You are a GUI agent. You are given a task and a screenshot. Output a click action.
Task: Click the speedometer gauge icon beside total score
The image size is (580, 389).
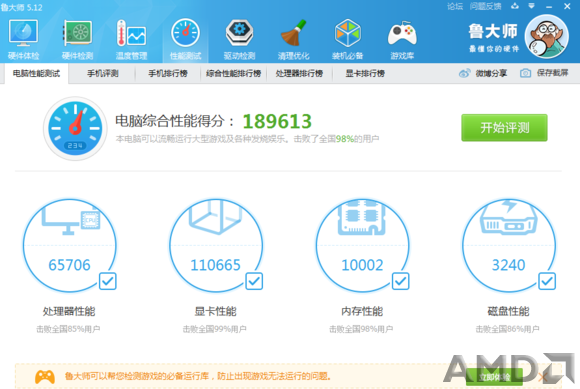click(x=75, y=128)
